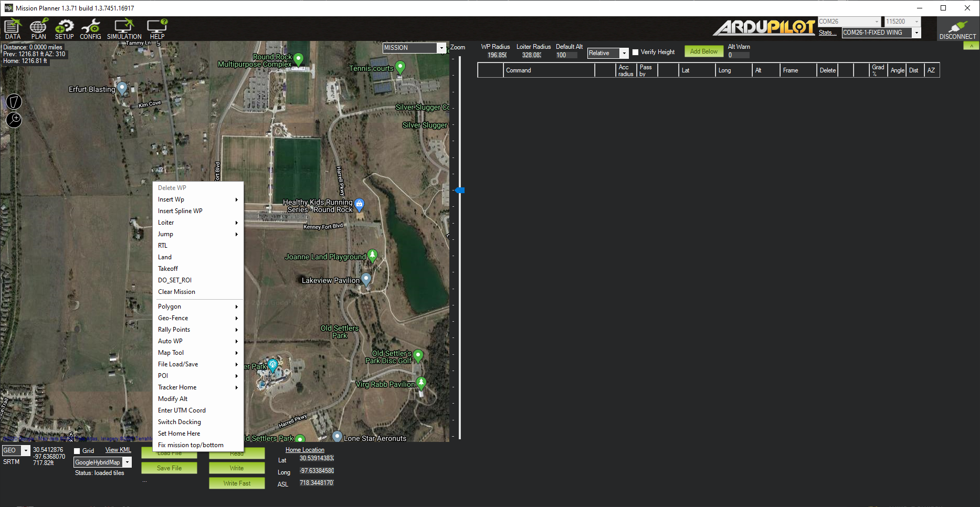This screenshot has width=980, height=507.
Task: Enable the Verify Height checkbox
Action: [x=635, y=52]
